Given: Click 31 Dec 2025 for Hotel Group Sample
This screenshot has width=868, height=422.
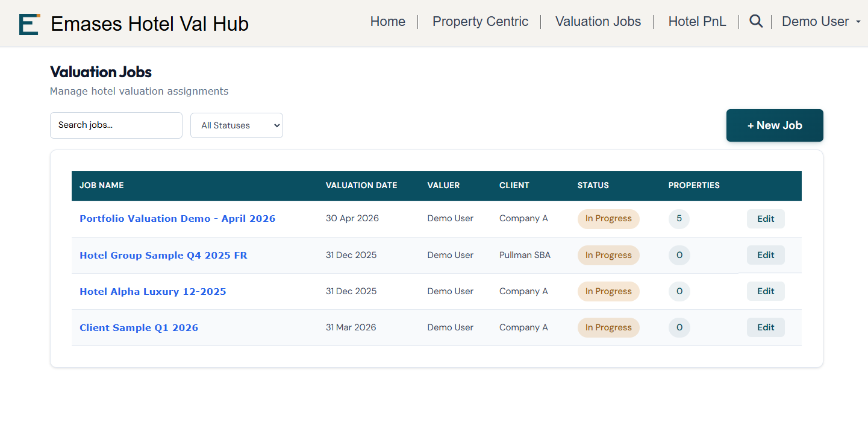Looking at the screenshot, I should pyautogui.click(x=351, y=255).
